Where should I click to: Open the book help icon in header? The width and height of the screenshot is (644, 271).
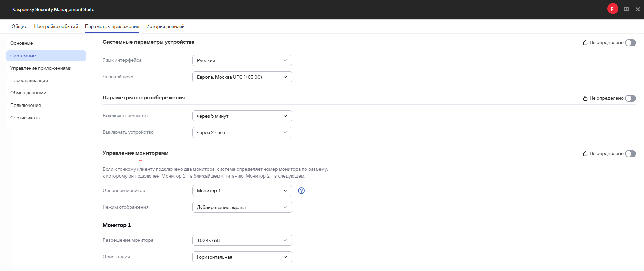tap(626, 9)
